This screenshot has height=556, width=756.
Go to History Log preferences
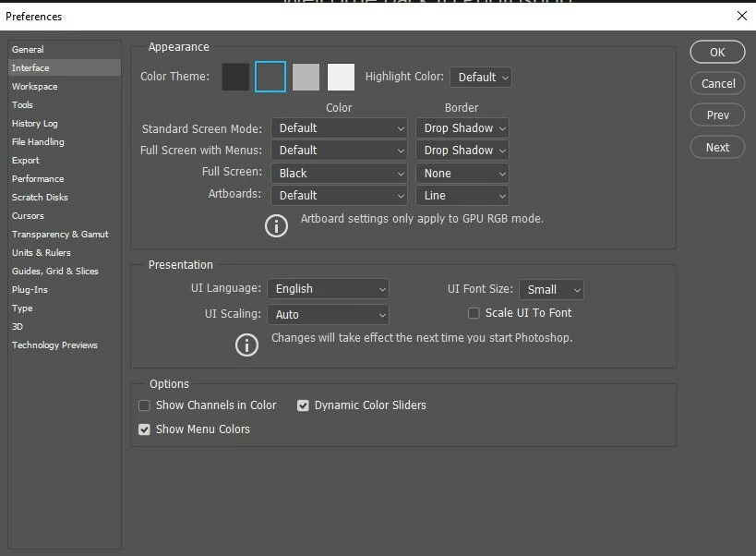[64, 124]
